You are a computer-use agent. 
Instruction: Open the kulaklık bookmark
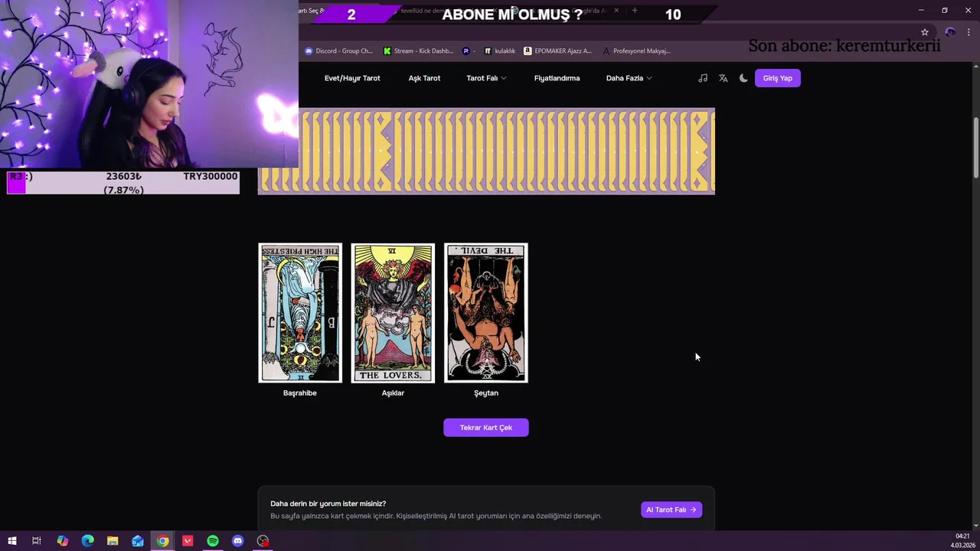click(499, 51)
